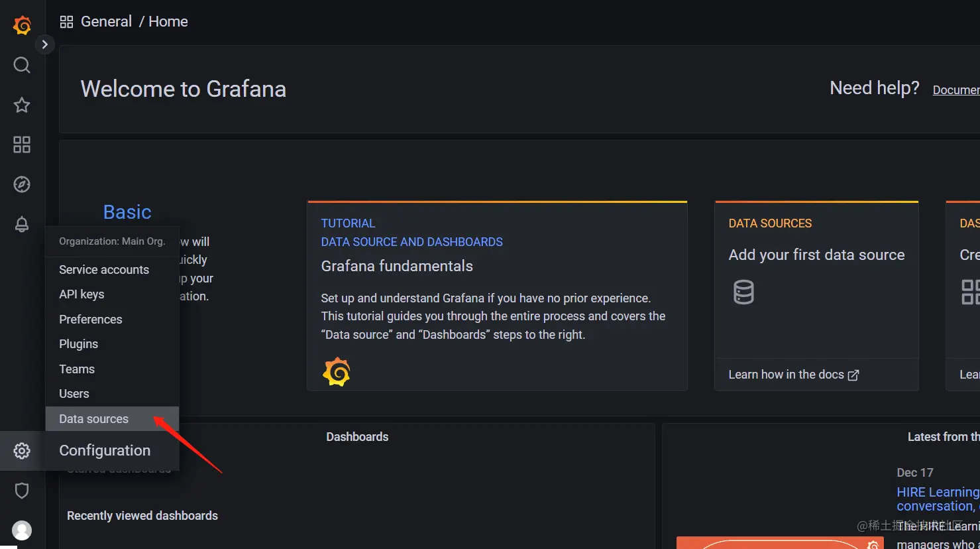Click the Basic heading

click(x=127, y=212)
